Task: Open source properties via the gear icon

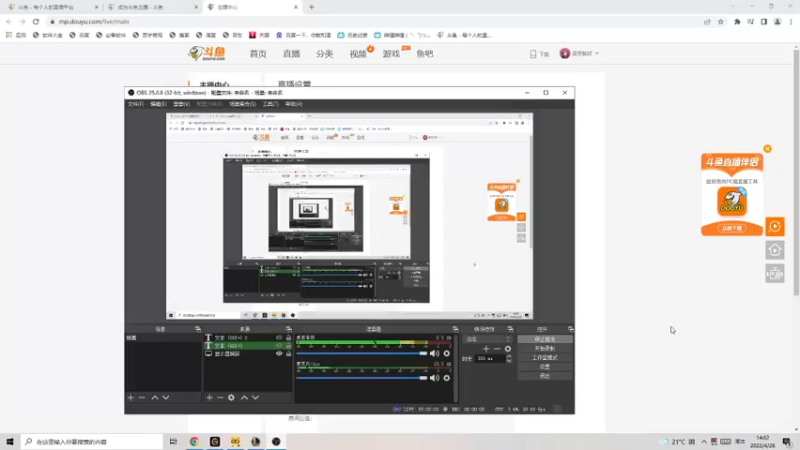Action: coord(231,397)
